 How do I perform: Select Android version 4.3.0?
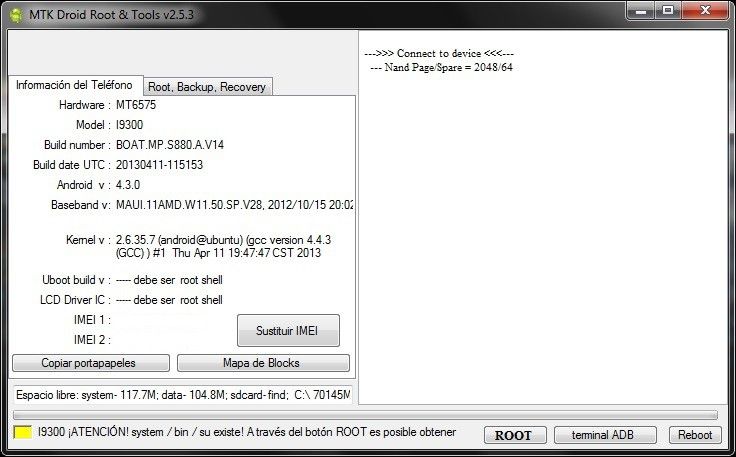pyautogui.click(x=128, y=184)
